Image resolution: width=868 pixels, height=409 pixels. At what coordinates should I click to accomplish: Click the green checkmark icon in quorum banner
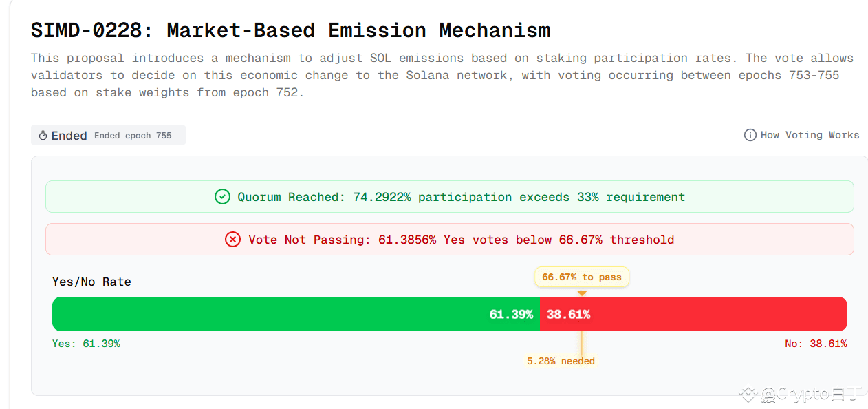coord(222,197)
